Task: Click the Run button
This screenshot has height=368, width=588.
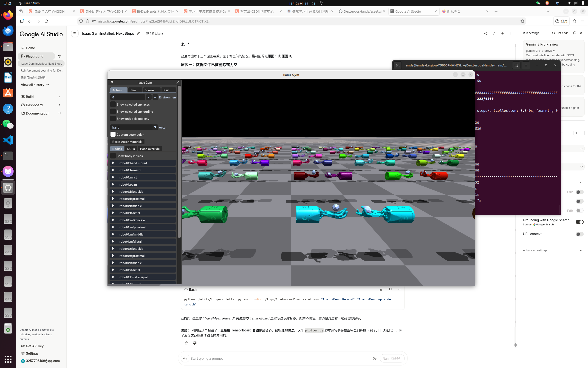Action: point(392,358)
